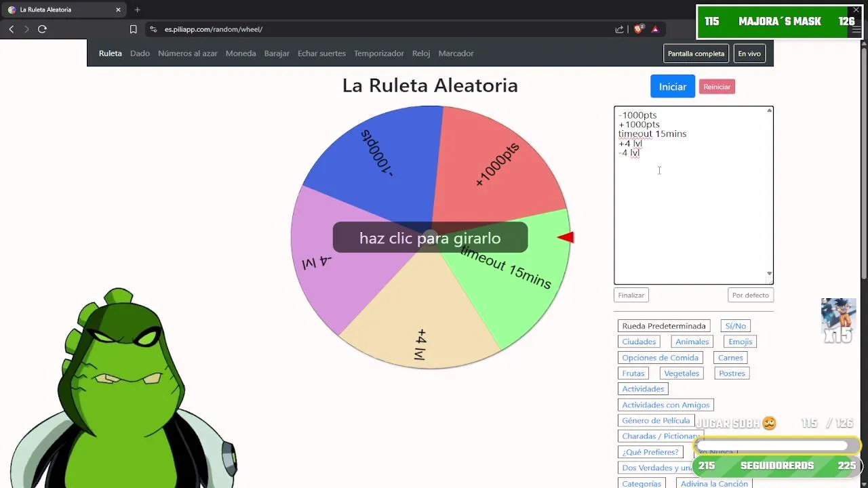The width and height of the screenshot is (868, 488).
Task: Click the En vivo button
Action: [x=749, y=54]
